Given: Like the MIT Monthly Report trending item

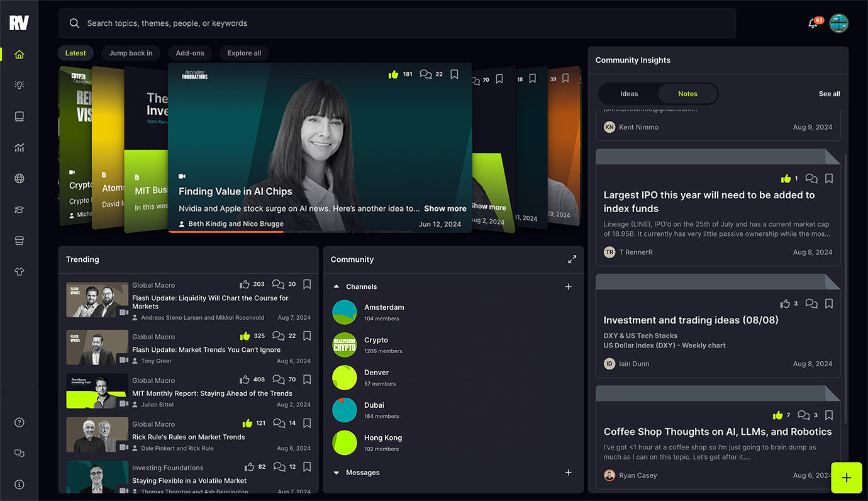Looking at the screenshot, I should (245, 380).
